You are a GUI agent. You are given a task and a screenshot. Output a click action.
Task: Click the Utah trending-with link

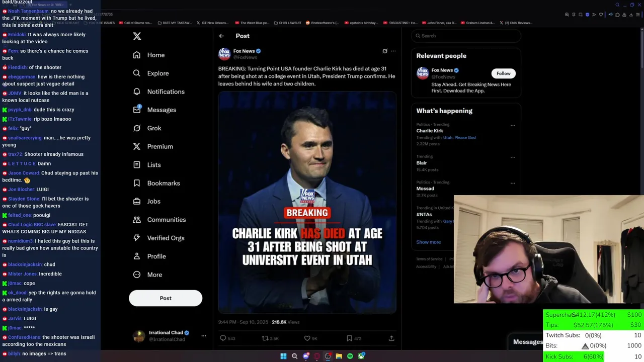point(448,138)
